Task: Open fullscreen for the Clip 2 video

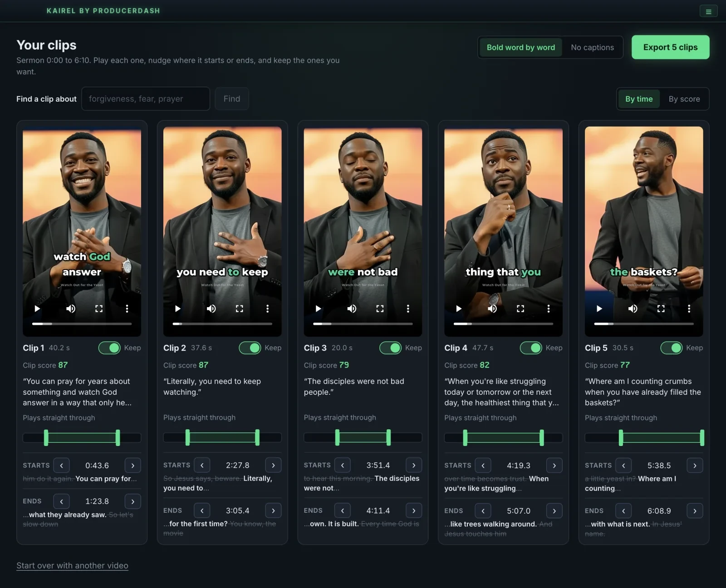Action: pos(240,309)
